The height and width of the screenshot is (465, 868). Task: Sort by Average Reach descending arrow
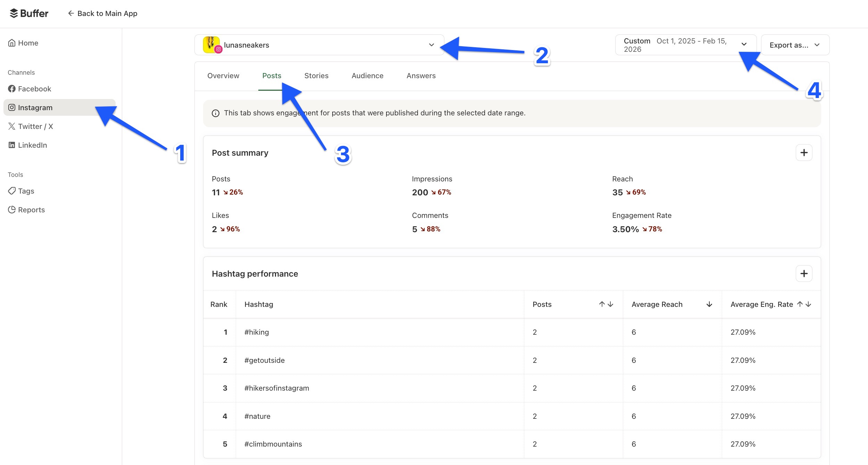tap(709, 304)
